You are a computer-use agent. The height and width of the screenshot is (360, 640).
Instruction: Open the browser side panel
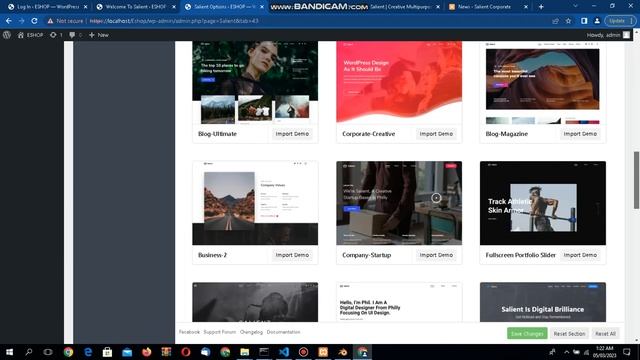click(x=584, y=21)
